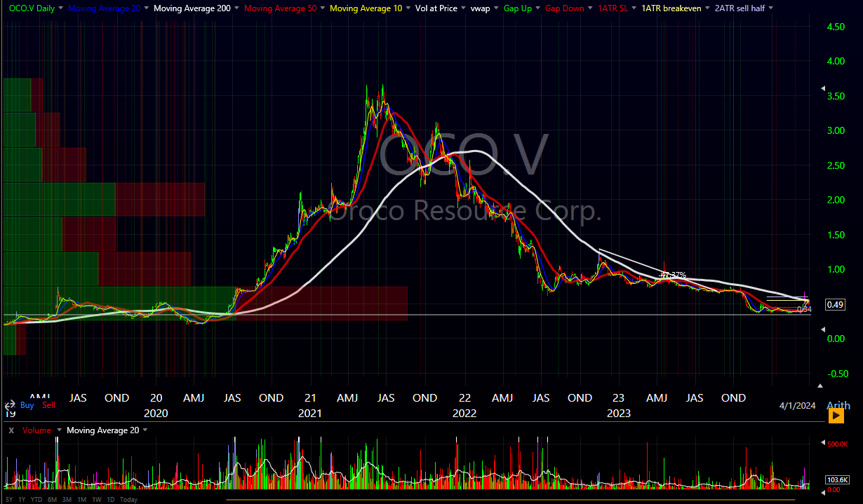Click the left arrow marker near 500.0K
The height and width of the screenshot is (504, 863).
[x=822, y=442]
